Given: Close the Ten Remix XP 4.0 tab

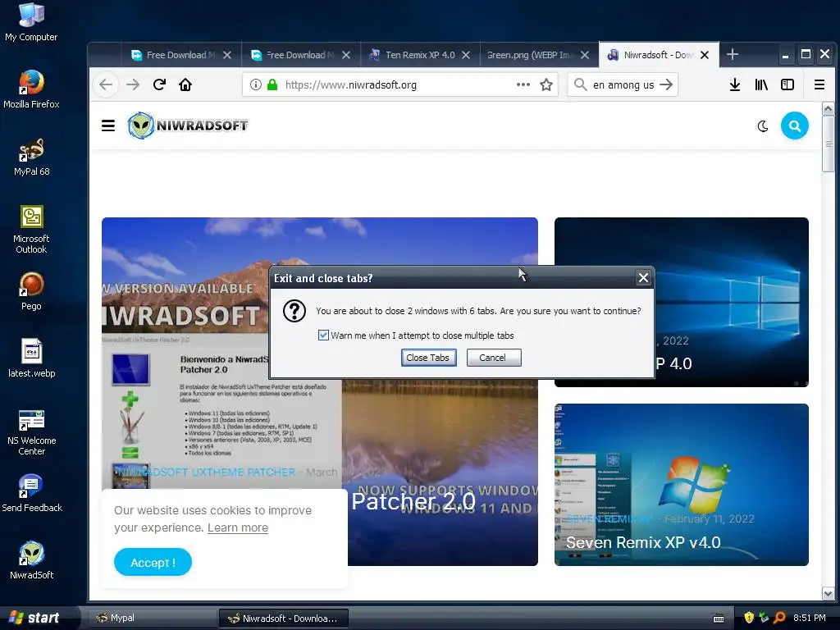Looking at the screenshot, I should tap(466, 55).
